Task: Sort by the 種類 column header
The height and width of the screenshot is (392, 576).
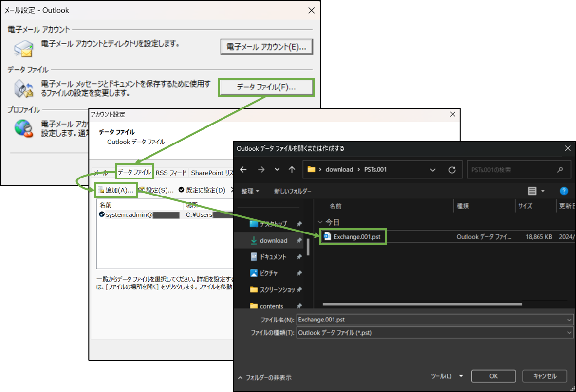Action: pos(463,206)
